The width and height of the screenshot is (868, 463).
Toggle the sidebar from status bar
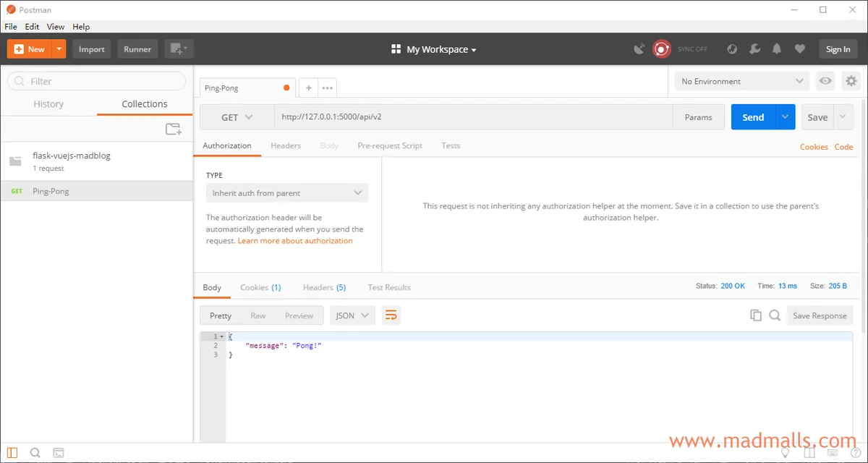pos(12,454)
